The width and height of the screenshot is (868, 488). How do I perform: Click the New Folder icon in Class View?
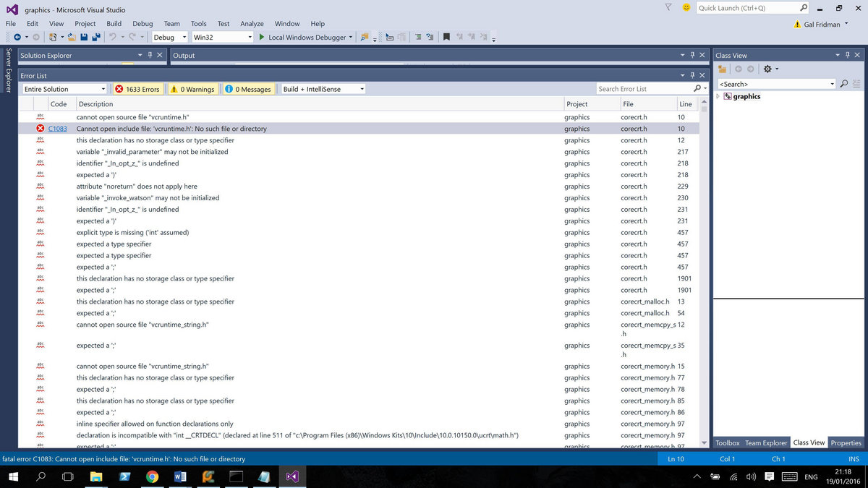[x=721, y=69]
